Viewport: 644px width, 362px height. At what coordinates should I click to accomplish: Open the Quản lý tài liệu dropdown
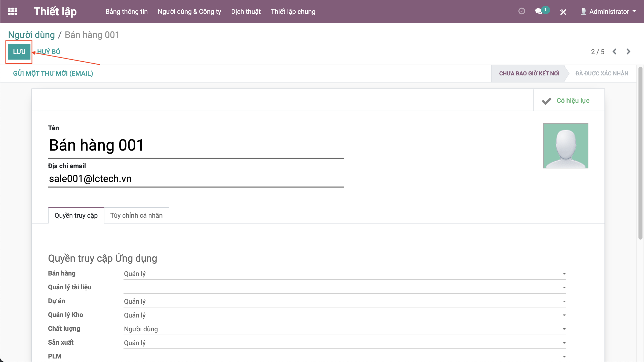click(x=344, y=288)
